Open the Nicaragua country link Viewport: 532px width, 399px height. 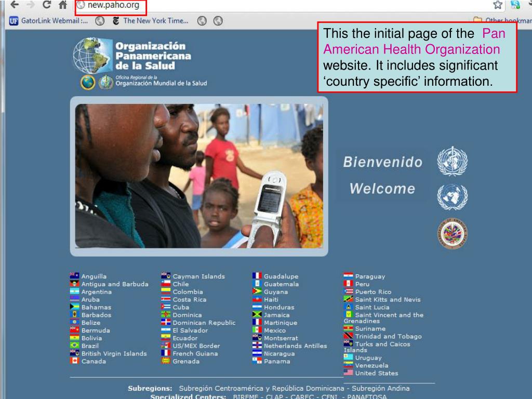point(279,353)
